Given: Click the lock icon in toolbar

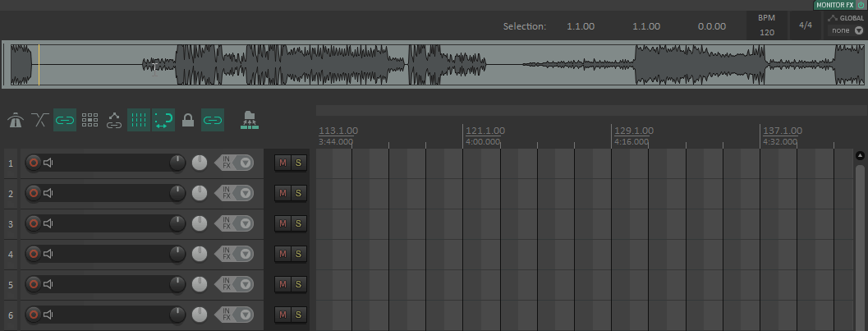Looking at the screenshot, I should click(x=188, y=121).
